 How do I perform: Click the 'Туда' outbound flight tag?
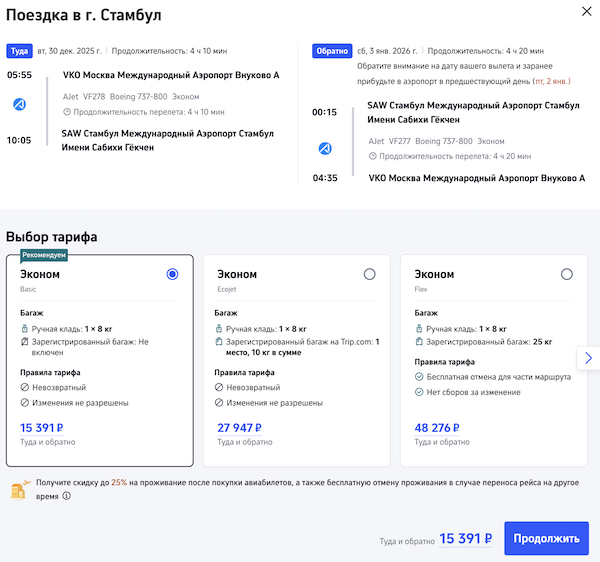click(18, 50)
